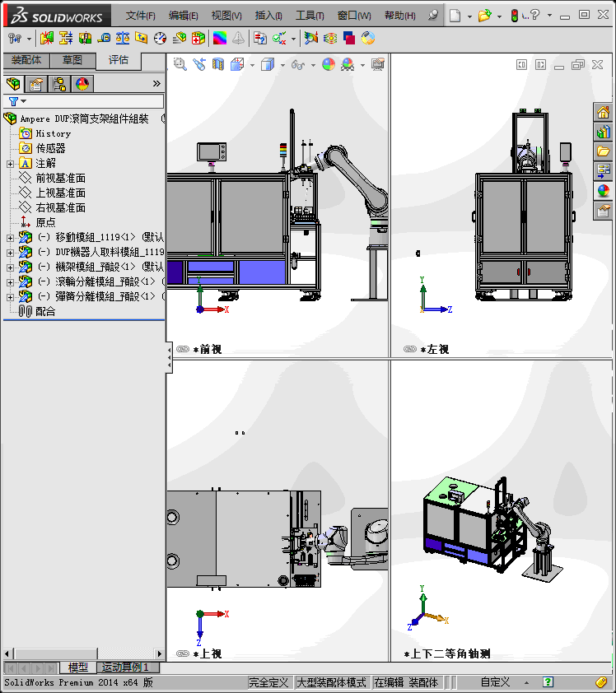Open the 文件(F) menu
This screenshot has width=616, height=693.
tap(140, 16)
